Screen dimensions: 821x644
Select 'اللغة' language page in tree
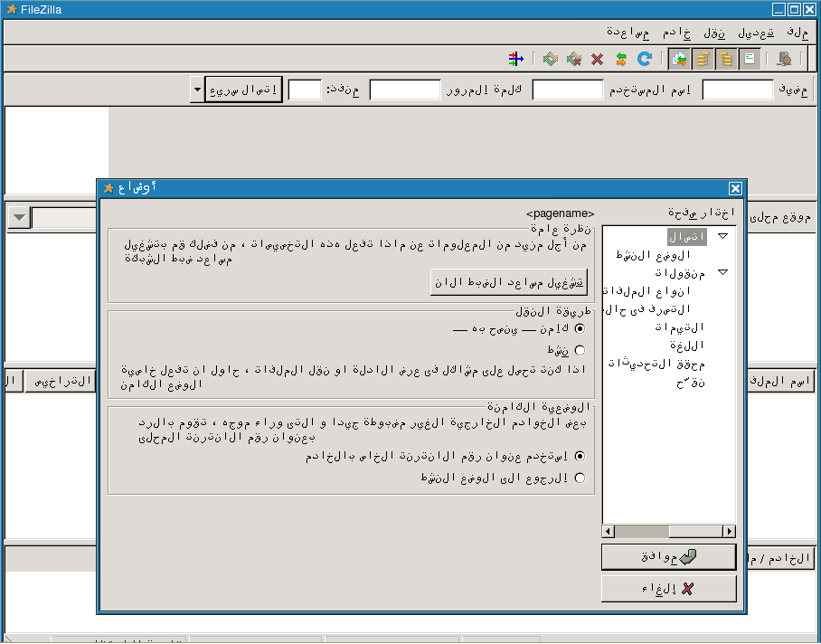[x=687, y=346]
